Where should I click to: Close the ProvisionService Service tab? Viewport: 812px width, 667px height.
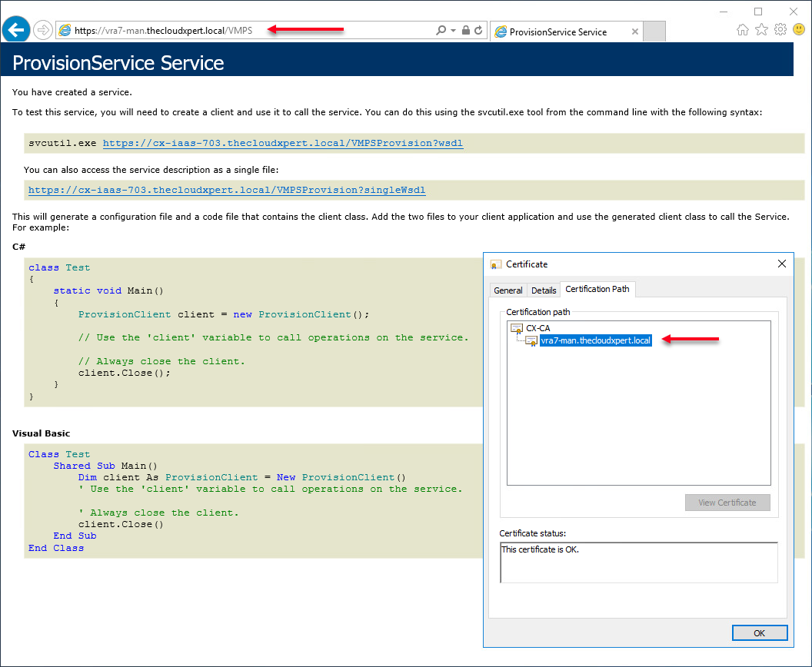634,32
